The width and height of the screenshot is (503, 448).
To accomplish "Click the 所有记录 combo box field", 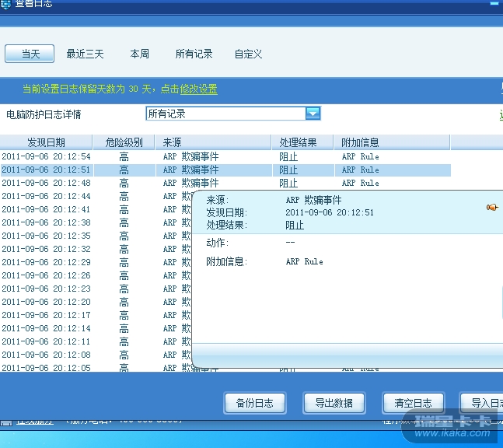I will pyautogui.click(x=233, y=114).
